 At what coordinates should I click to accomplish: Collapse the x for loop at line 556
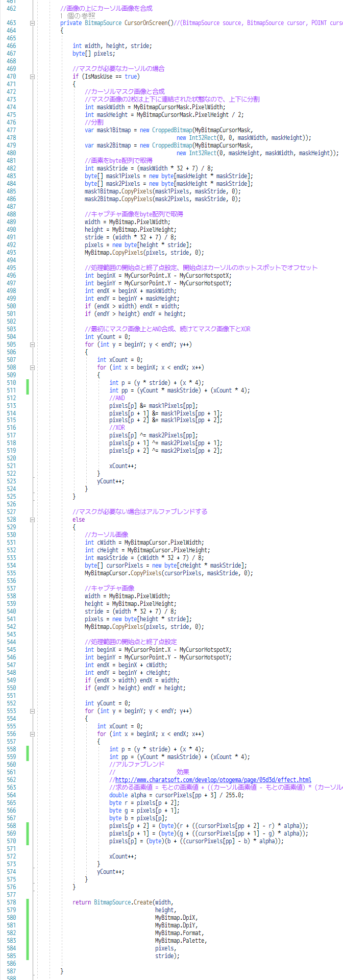[32, 734]
